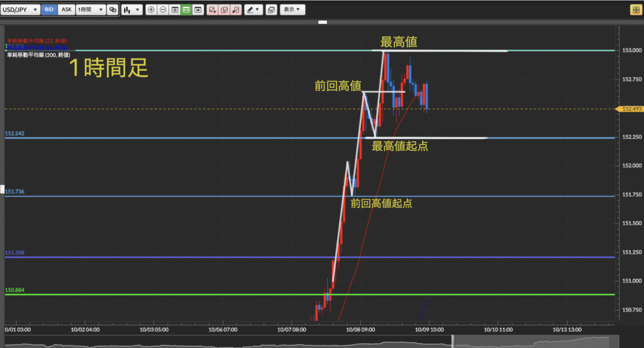The image size is (644, 348).
Task: Click the third pink order tool icon
Action: point(235,10)
